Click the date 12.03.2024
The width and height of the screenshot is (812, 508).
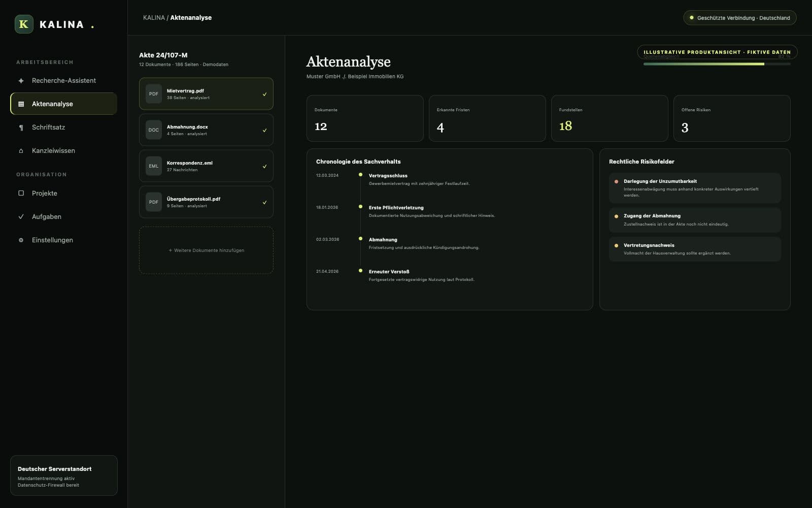327,175
